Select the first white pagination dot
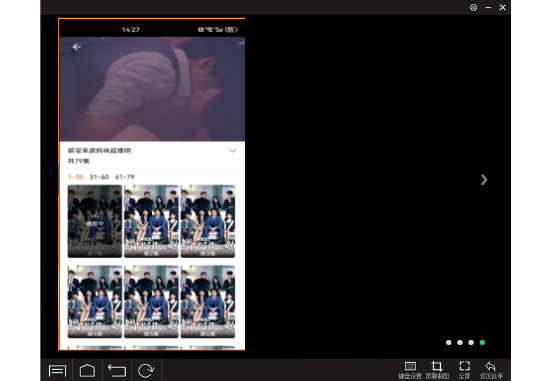 [449, 342]
